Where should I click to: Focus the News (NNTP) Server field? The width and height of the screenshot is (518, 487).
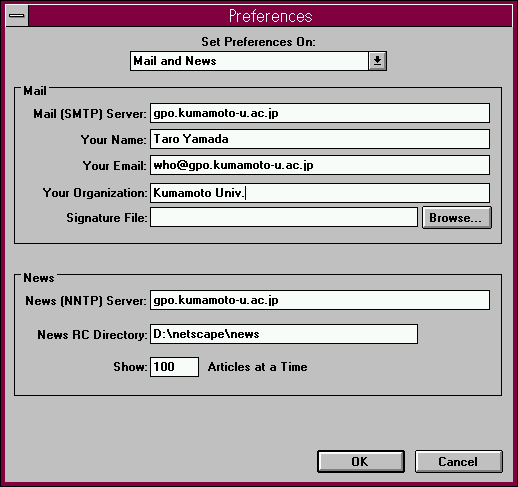(x=320, y=300)
